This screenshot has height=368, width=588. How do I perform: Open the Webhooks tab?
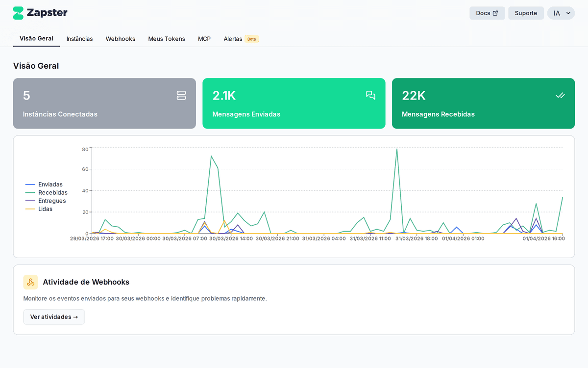pyautogui.click(x=120, y=38)
